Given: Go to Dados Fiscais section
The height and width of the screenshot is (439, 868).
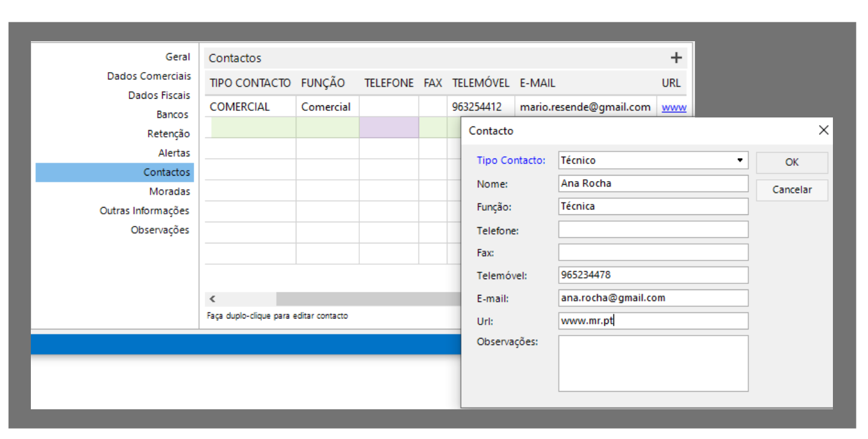Looking at the screenshot, I should pyautogui.click(x=158, y=96).
